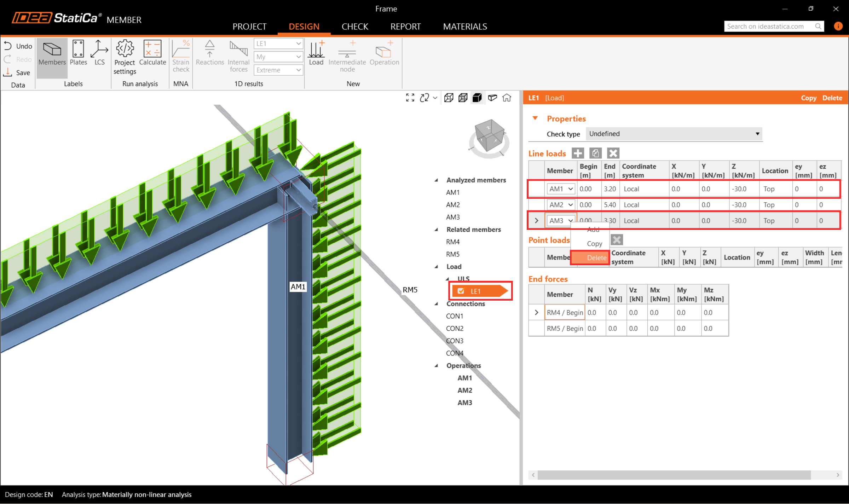
Task: Click Copy in LE1 header
Action: click(x=808, y=98)
